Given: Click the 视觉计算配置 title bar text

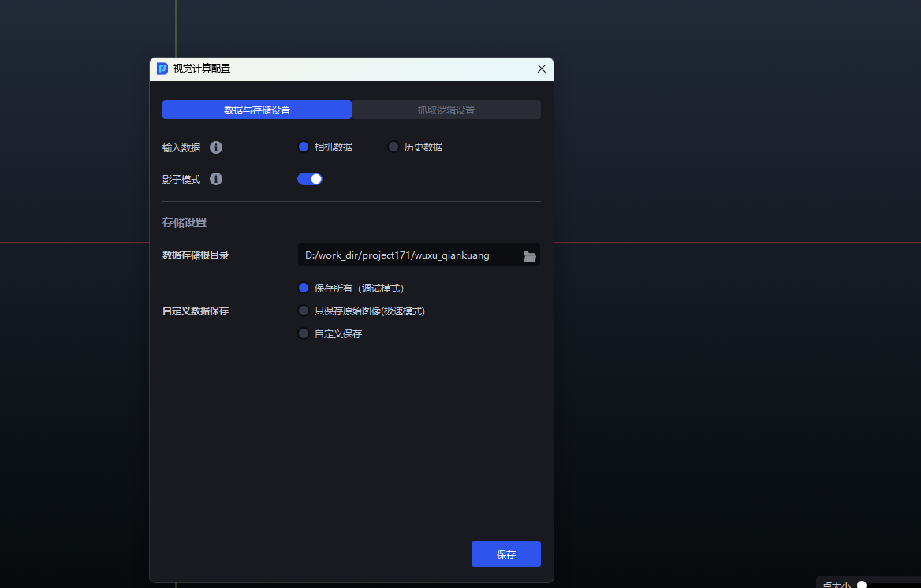Looking at the screenshot, I should 202,69.
